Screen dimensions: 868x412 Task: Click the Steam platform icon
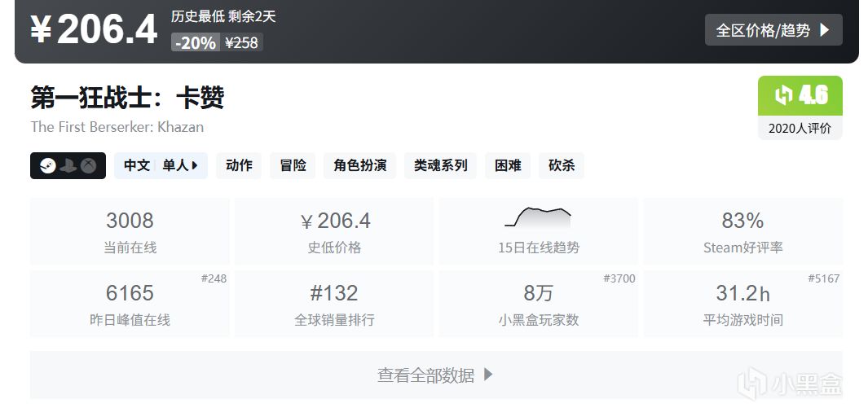point(48,165)
